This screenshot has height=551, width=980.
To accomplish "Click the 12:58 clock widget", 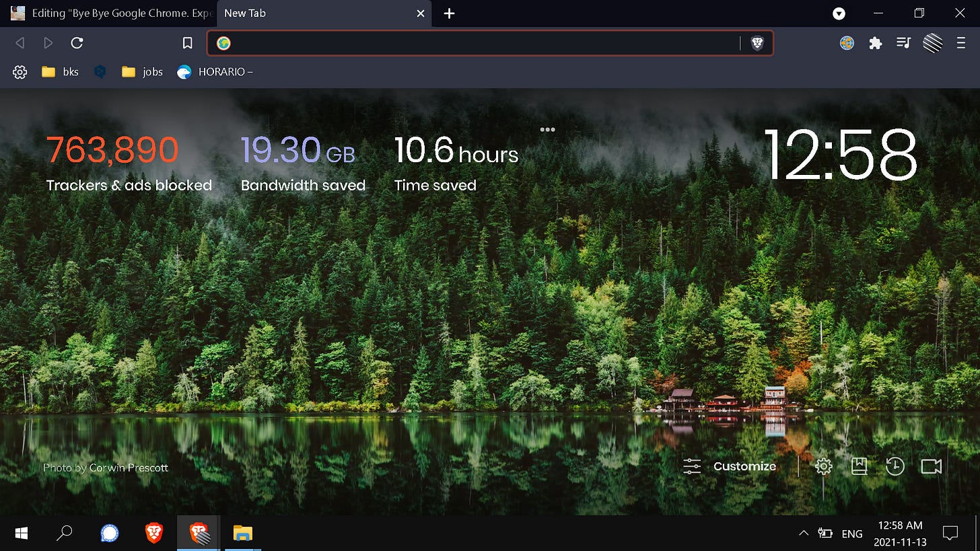I will (840, 154).
